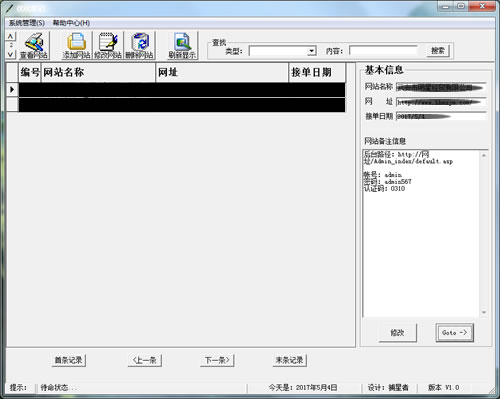Minimize the application window
The width and height of the screenshot is (500, 399).
click(446, 6)
